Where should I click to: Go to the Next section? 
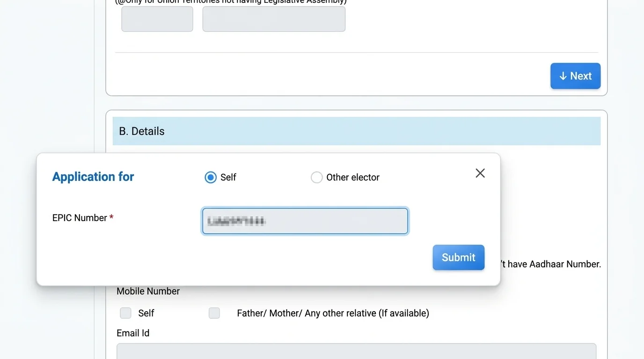click(576, 76)
